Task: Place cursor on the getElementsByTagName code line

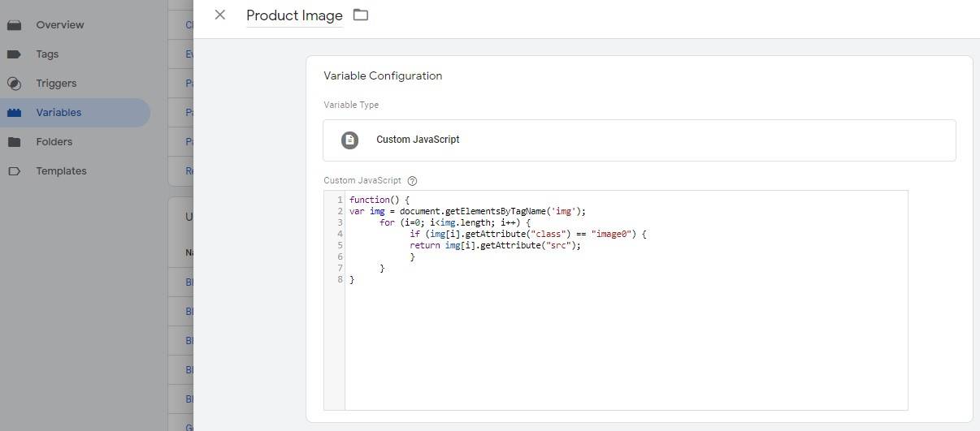Action: click(467, 211)
